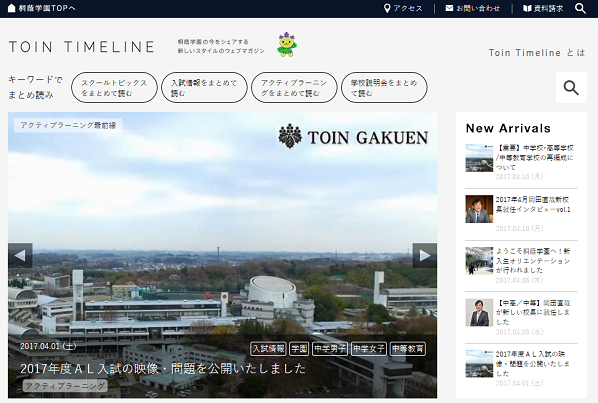Click the home icon beside 桐蔭学園TOPへ
The height and width of the screenshot is (403, 598).
coord(11,8)
